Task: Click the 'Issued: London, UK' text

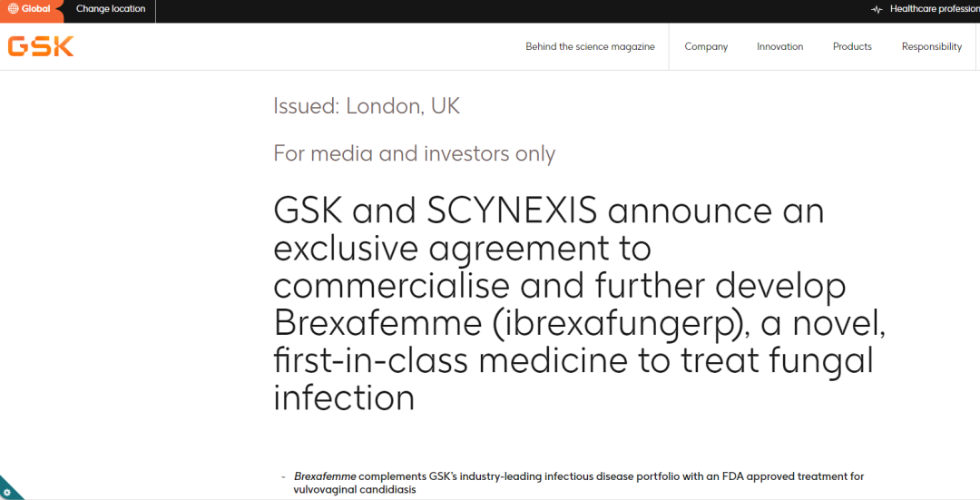Action: [x=367, y=106]
